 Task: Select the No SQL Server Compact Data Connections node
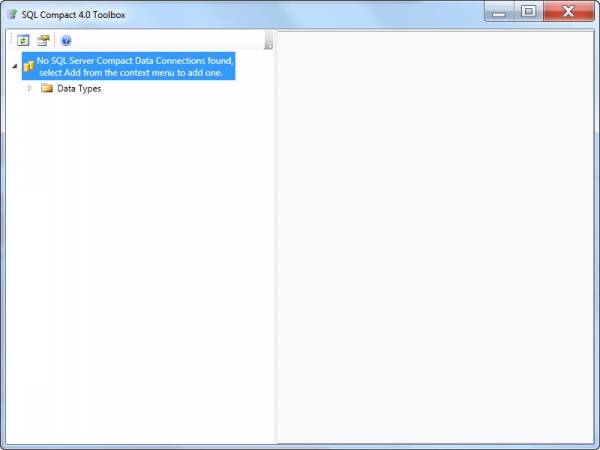[x=129, y=66]
